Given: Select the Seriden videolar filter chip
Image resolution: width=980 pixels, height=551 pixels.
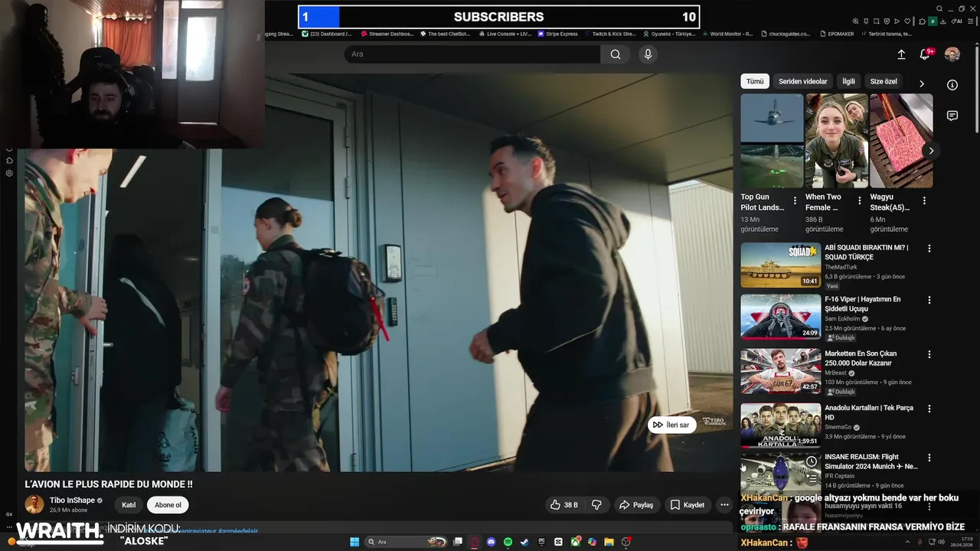Looking at the screenshot, I should (x=803, y=81).
